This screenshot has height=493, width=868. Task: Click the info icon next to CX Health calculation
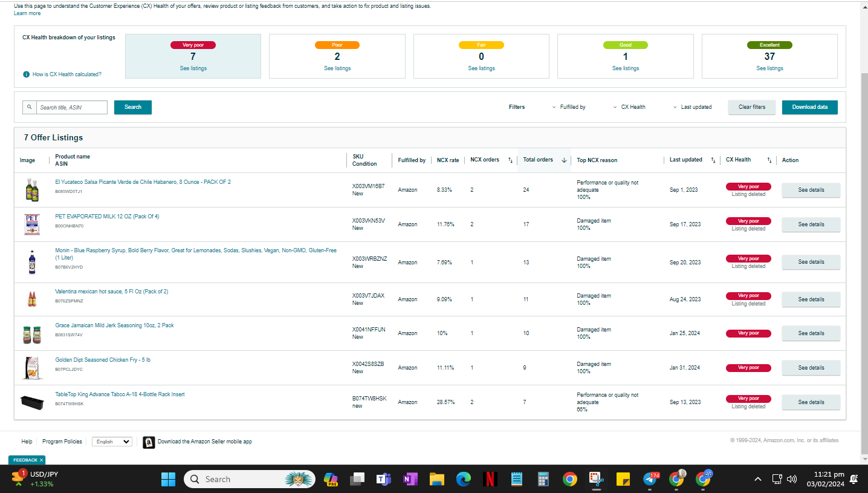[26, 74]
